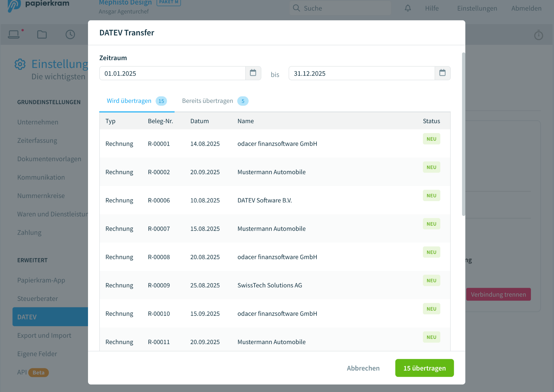Select the laptop dashboard icon with red dot

(14, 34)
